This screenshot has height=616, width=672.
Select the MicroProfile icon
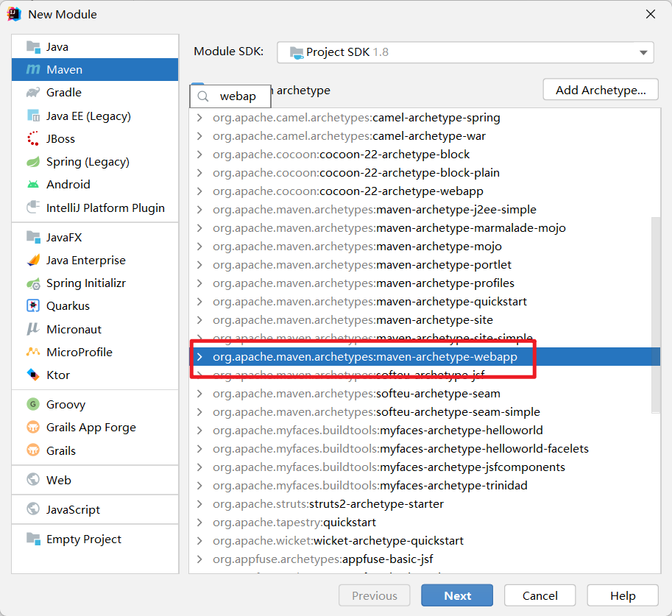coord(33,352)
